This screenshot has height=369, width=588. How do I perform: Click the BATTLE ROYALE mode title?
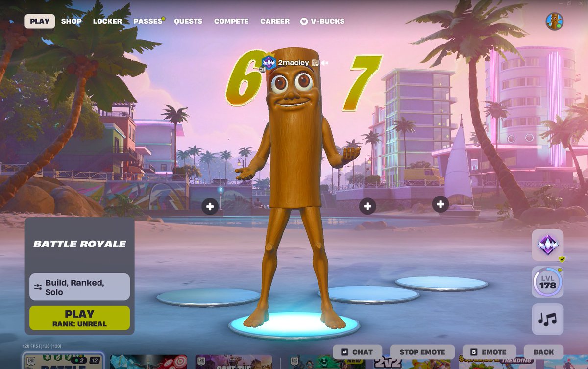pos(79,244)
